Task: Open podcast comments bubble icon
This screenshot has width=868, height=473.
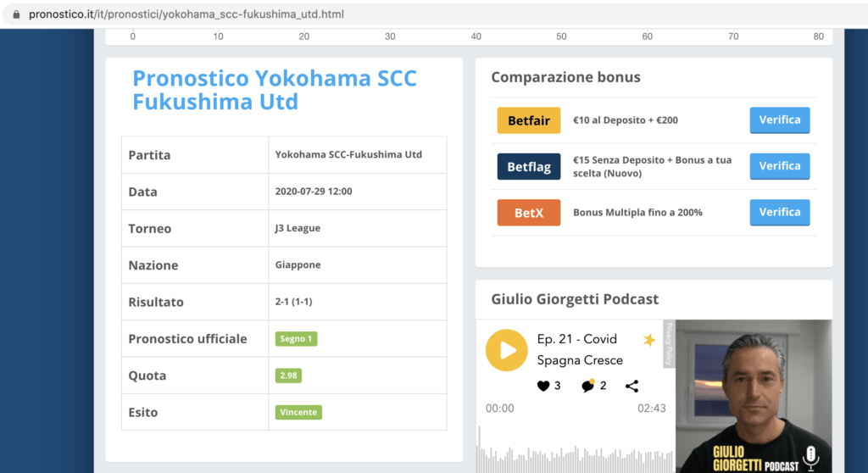Action: pos(588,386)
